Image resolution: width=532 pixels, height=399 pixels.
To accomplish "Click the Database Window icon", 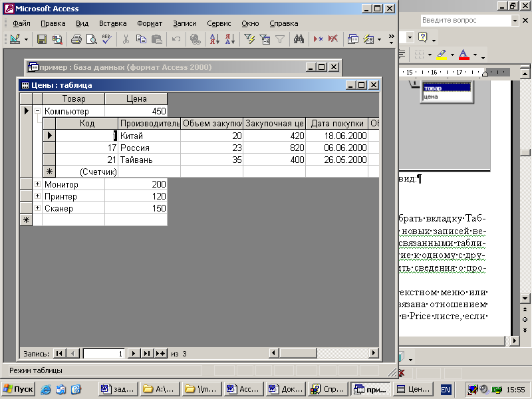I will tap(353, 39).
